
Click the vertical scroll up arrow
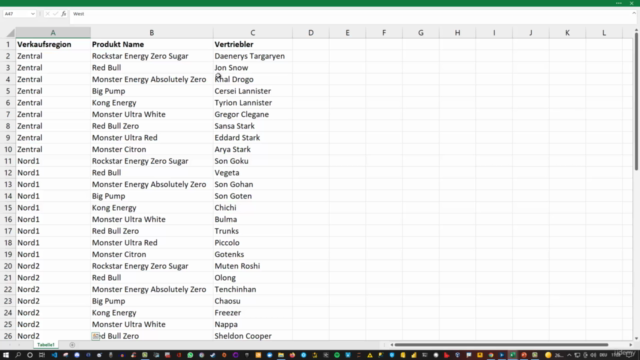pos(636,31)
